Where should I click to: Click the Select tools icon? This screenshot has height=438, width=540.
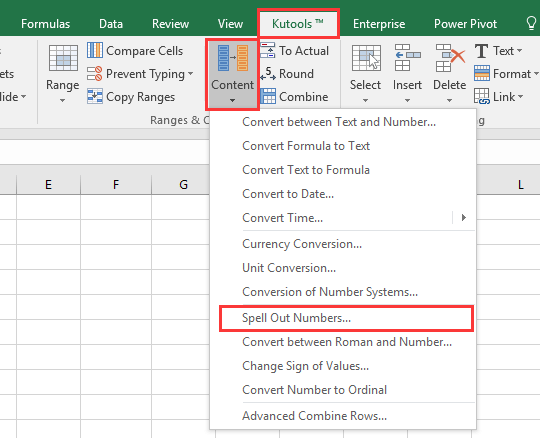click(366, 58)
